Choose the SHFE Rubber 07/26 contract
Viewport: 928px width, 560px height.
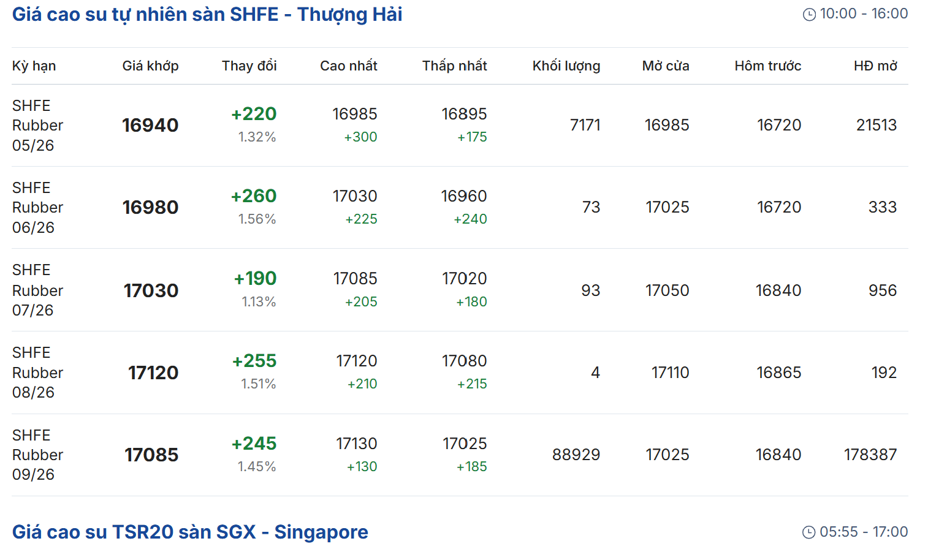[37, 290]
